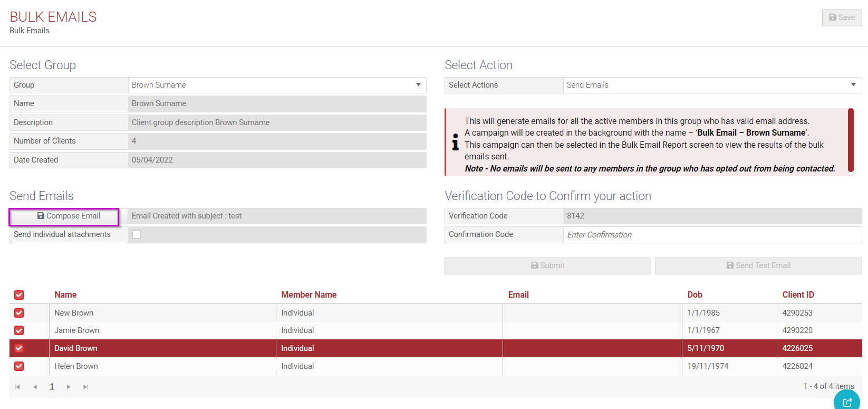Screen dimensions: 868x409
Task: Click the Confirmation Code input field
Action: [x=712, y=235]
